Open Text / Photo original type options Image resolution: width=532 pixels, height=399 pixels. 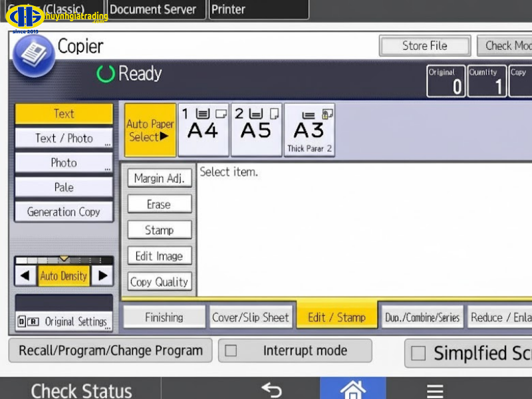tap(64, 138)
